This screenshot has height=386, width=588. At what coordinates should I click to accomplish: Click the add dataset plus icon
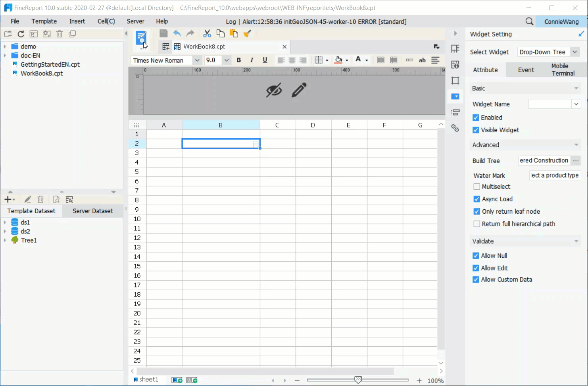[7, 199]
